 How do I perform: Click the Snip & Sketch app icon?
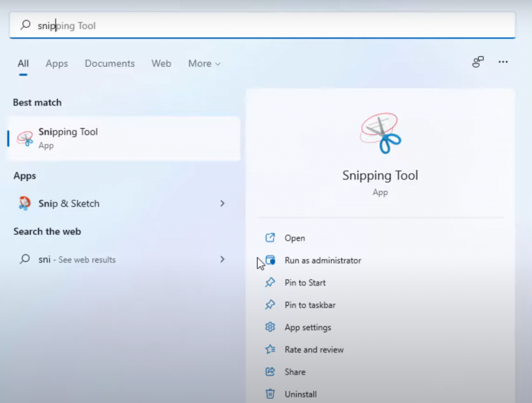(x=24, y=204)
